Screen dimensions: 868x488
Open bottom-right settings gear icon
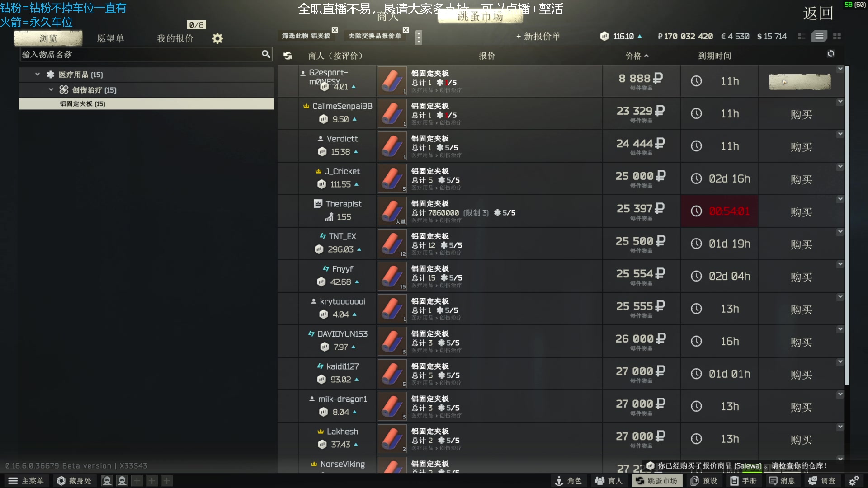854,481
